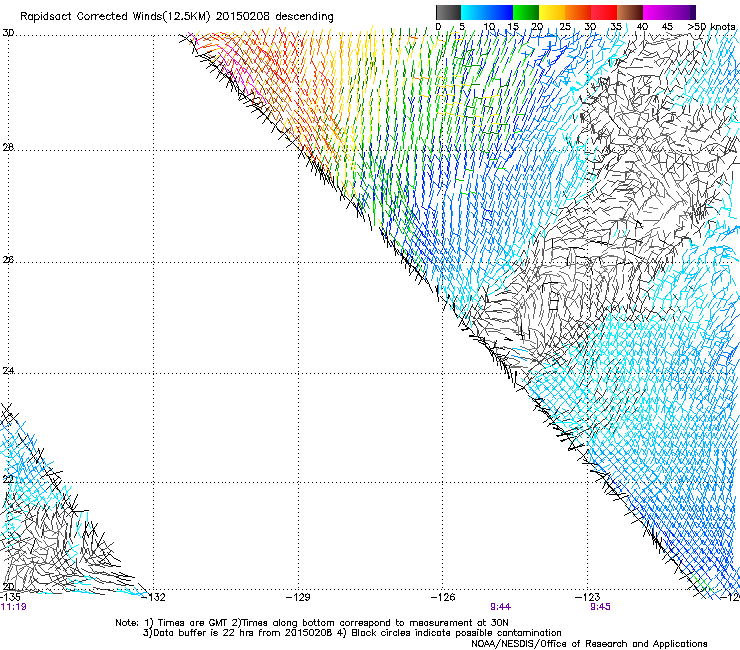The height and width of the screenshot is (650, 740).
Task: Select the latitude label "26" between 28 and 24
Action: coord(8,260)
